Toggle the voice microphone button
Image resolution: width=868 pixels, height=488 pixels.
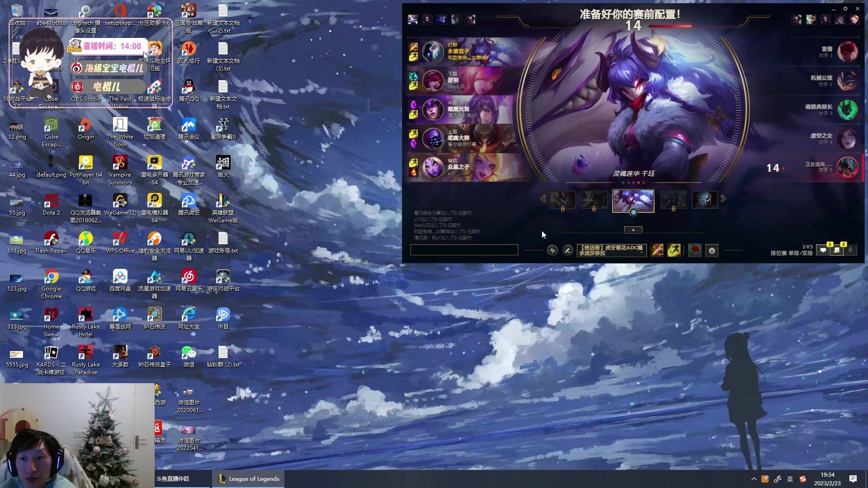(850, 250)
